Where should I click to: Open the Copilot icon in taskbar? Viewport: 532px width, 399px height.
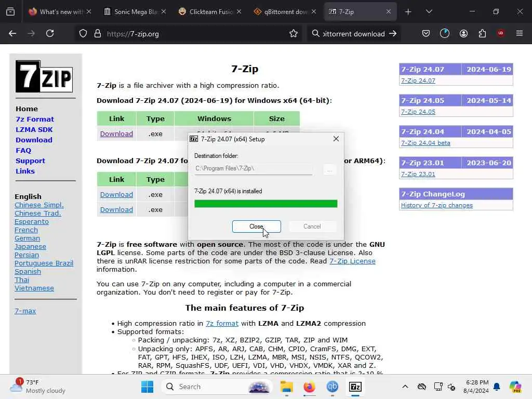516,387
